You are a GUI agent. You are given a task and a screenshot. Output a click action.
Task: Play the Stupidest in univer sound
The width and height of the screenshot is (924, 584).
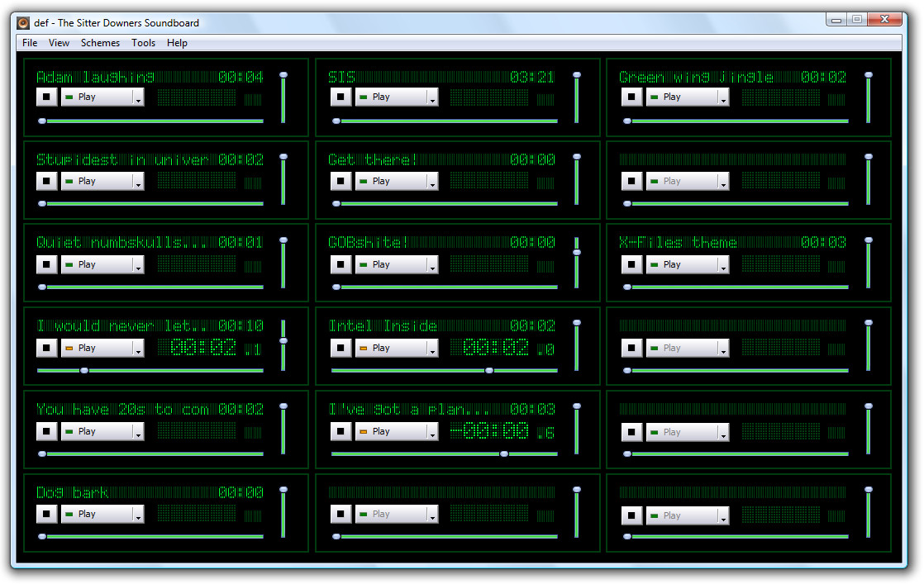pos(98,181)
